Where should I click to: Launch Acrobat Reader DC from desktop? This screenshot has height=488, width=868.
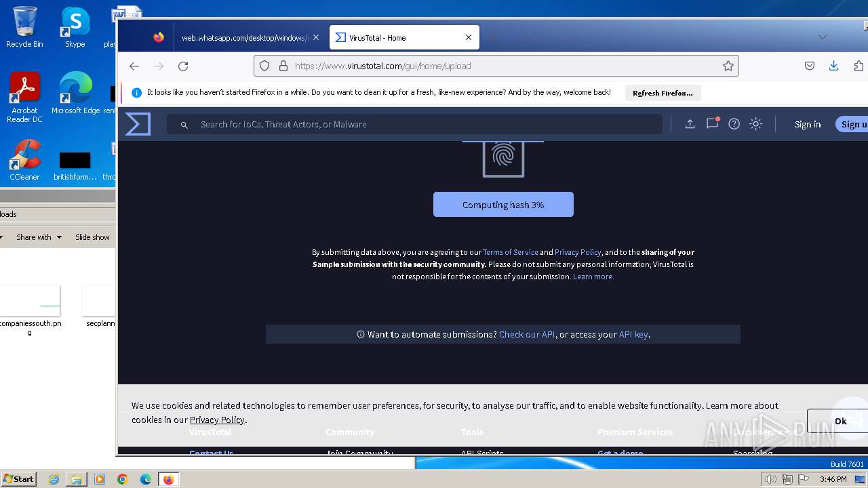(24, 98)
